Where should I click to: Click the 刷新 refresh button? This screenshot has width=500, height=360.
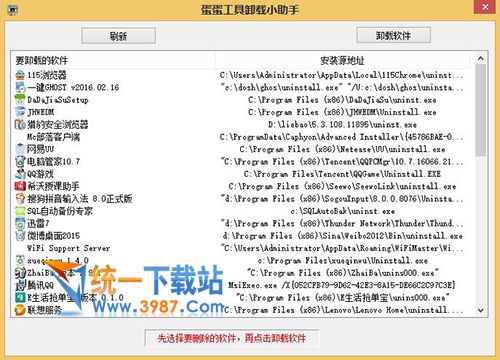pos(118,36)
